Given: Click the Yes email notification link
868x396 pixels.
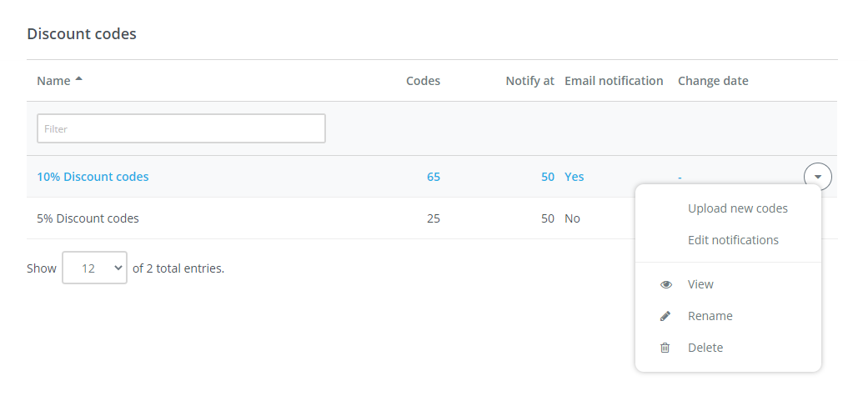Looking at the screenshot, I should pyautogui.click(x=574, y=177).
